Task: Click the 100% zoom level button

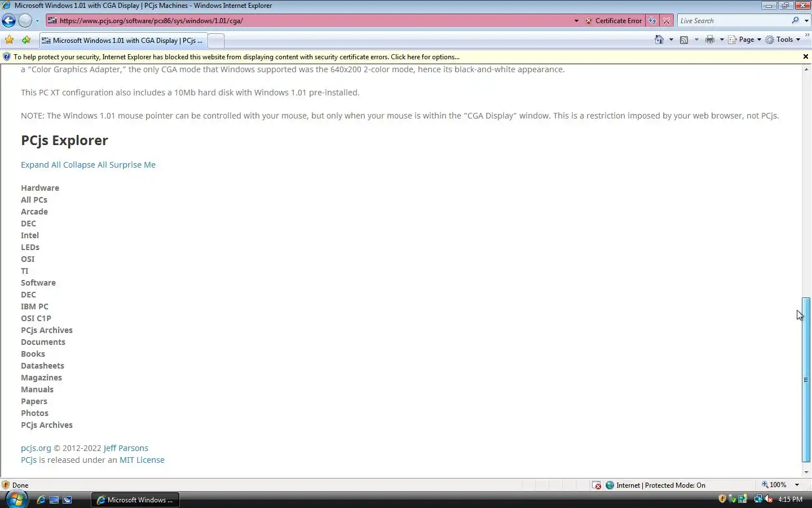Action: tap(774, 485)
